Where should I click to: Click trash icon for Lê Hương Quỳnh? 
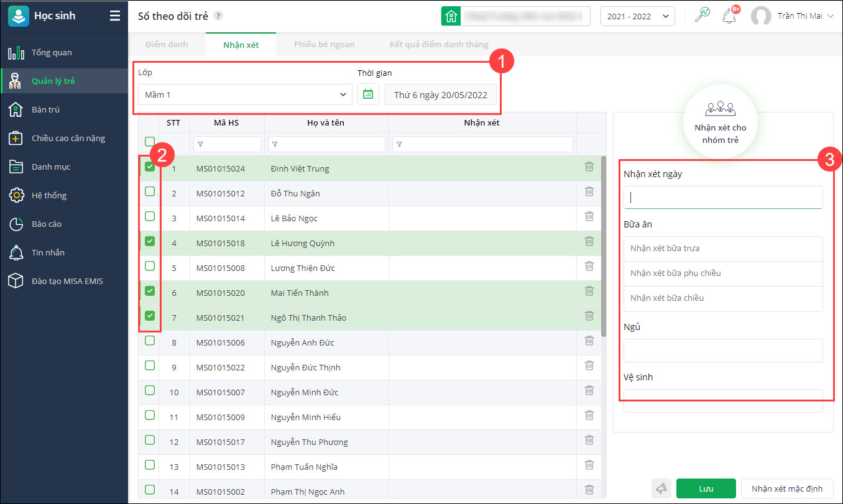589,242
